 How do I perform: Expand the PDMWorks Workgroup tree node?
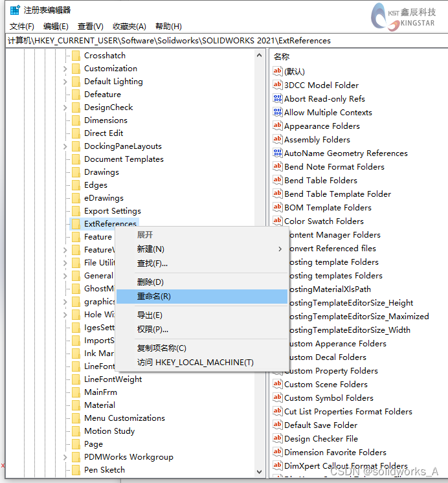65,458
